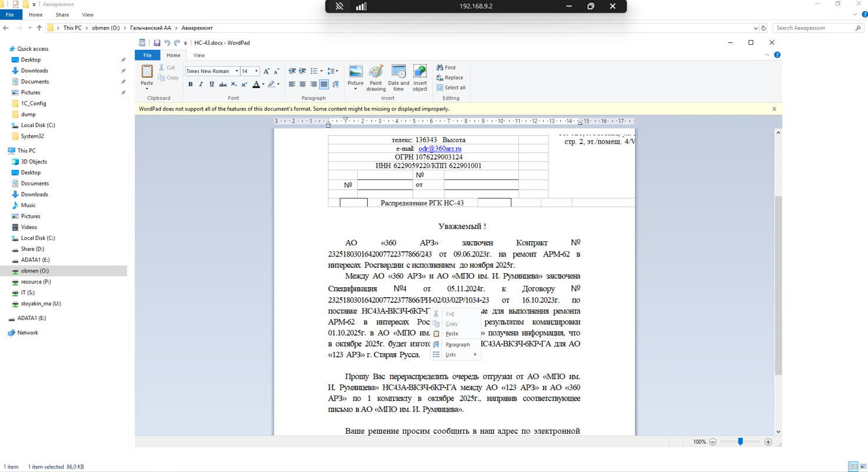Open Downloads in Quick access
Screen dimensions: 868x472
click(34, 71)
